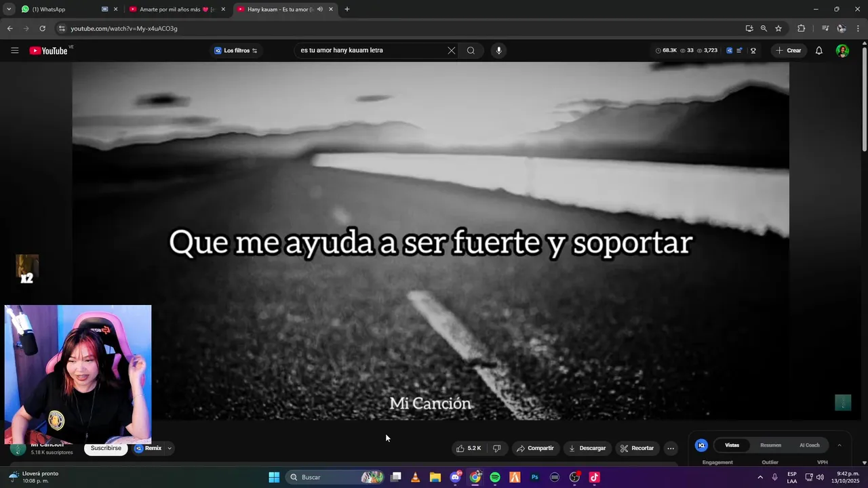Toggle the Los filtros vidIQ filter
The width and height of the screenshot is (868, 488).
tap(236, 51)
